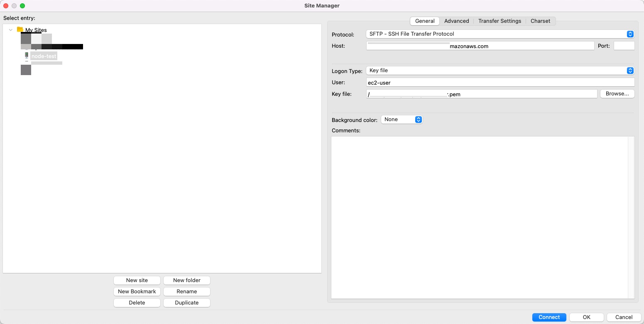Image resolution: width=644 pixels, height=324 pixels.
Task: Click the Host input field
Action: point(480,46)
